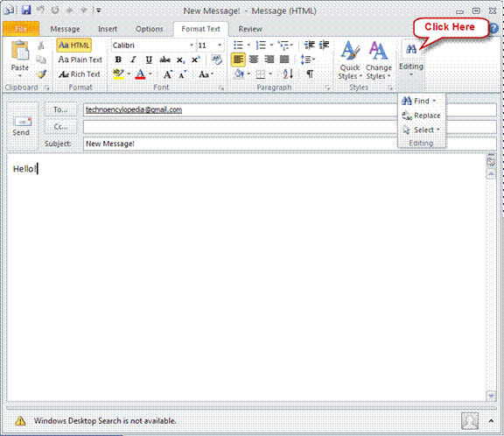Click the Help question mark icon
The width and height of the screenshot is (504, 436).
coord(493,29)
